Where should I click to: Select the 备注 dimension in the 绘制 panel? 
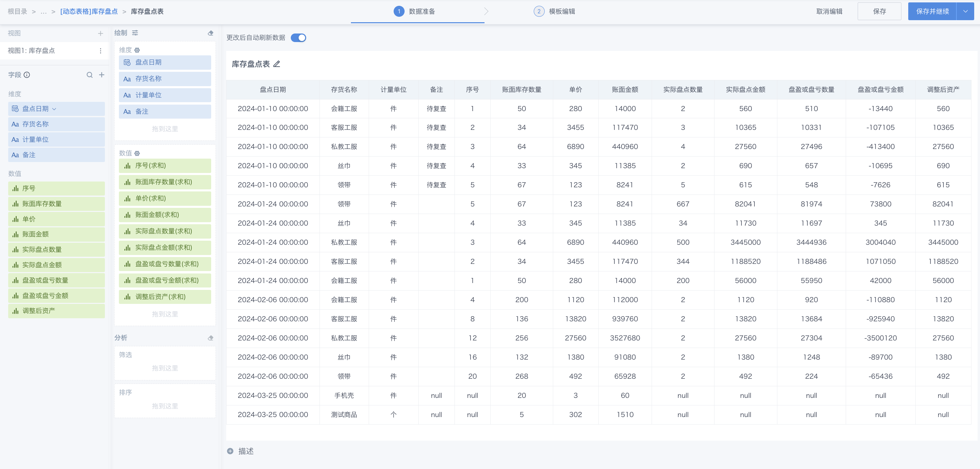point(165,111)
